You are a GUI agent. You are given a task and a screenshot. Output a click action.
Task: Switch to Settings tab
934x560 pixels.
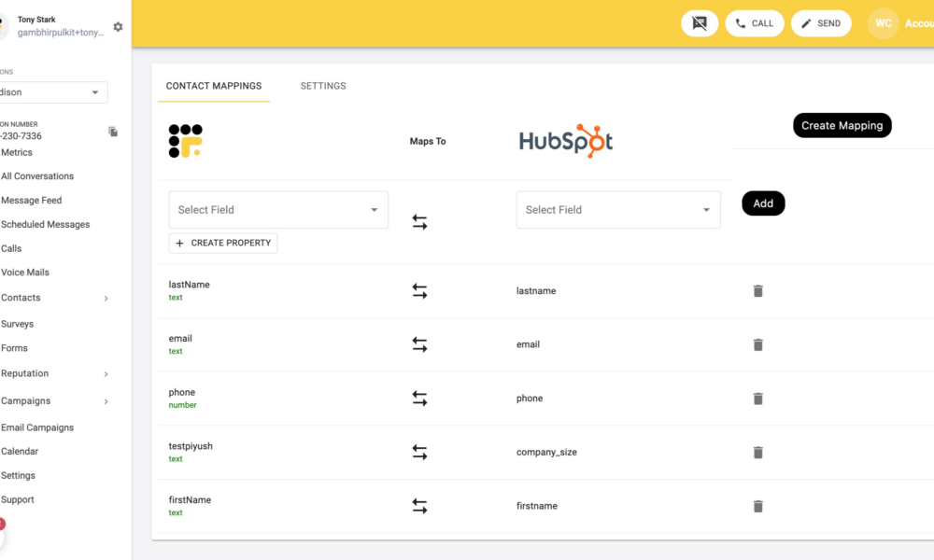coord(323,86)
